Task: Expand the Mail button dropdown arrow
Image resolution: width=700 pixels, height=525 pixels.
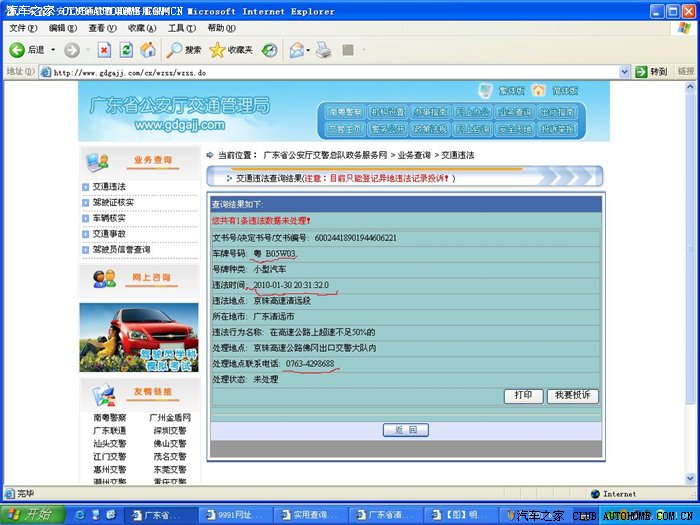Action: [310, 50]
